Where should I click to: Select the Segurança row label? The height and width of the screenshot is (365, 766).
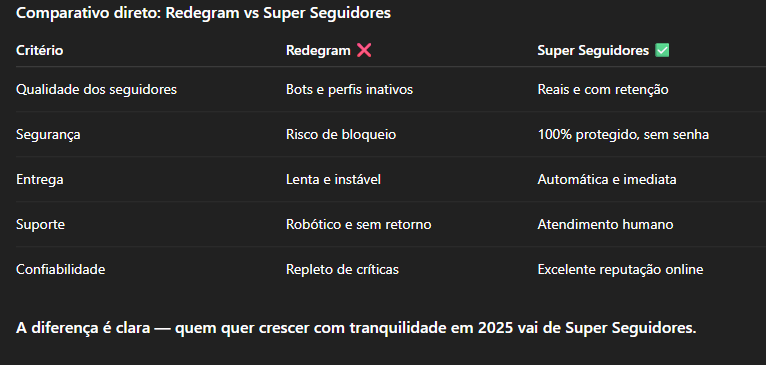click(48, 134)
